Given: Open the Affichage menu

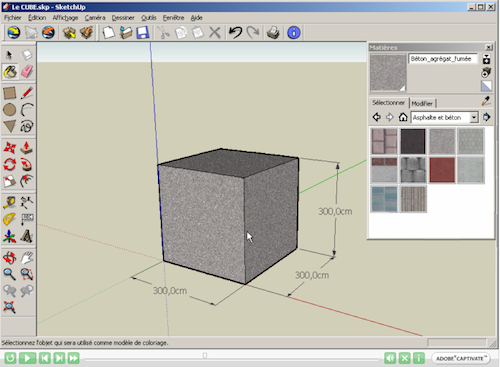Looking at the screenshot, I should [x=65, y=18].
